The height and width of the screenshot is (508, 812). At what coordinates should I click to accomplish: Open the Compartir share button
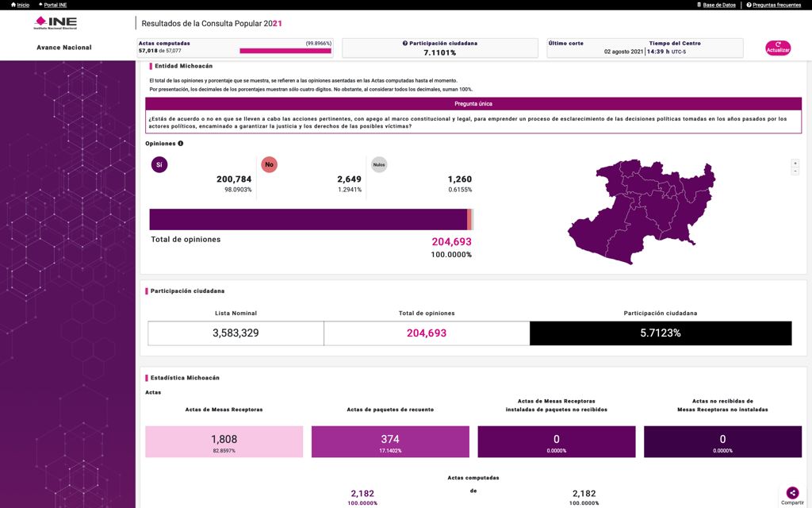pyautogui.click(x=792, y=493)
